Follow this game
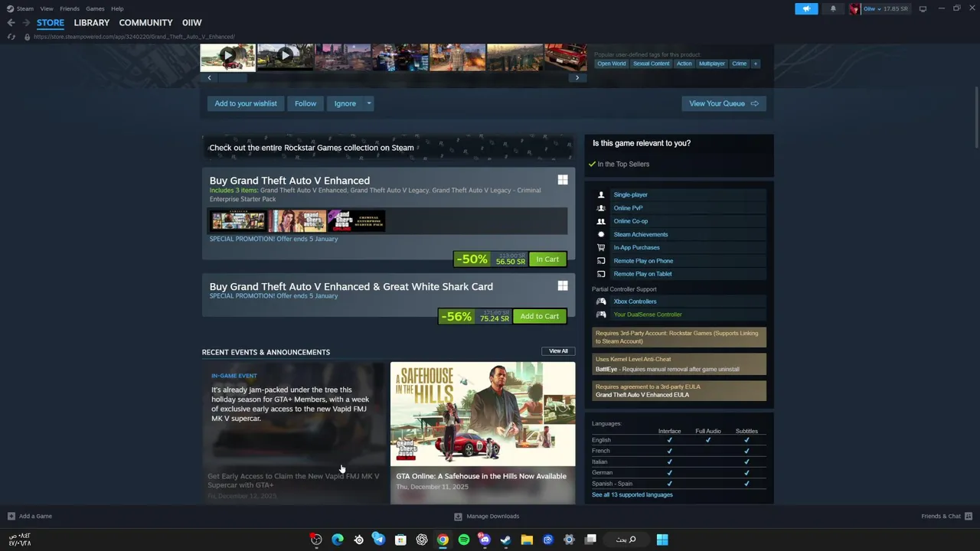 tap(305, 103)
